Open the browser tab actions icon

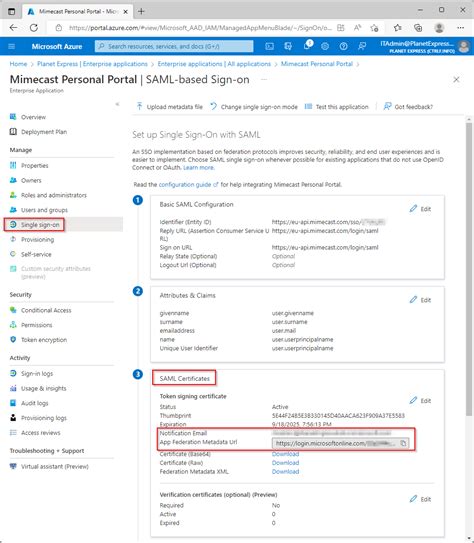tap(11, 11)
